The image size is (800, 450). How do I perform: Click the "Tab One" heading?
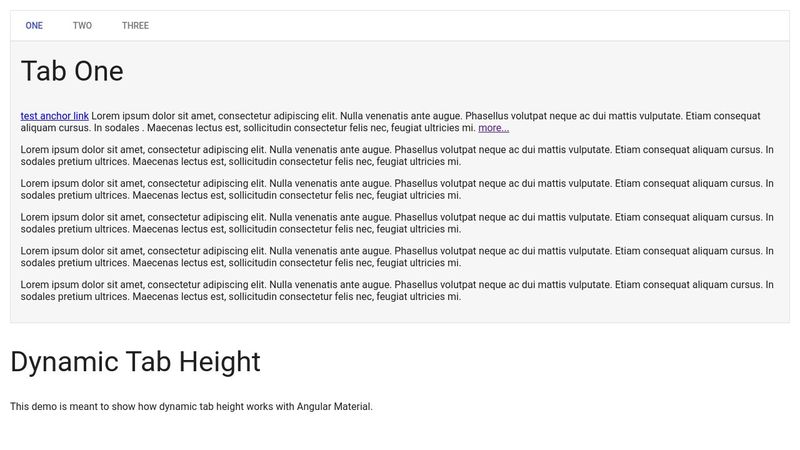click(x=72, y=71)
